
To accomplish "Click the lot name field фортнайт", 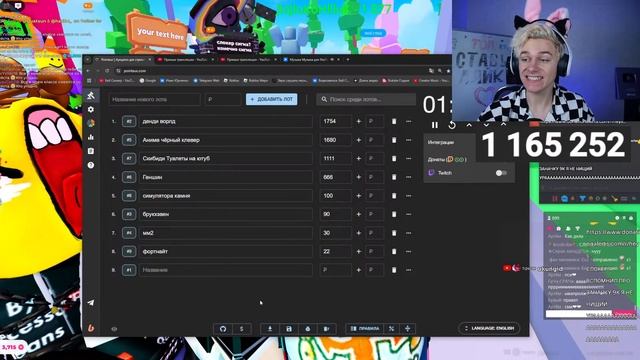I will (x=225, y=251).
